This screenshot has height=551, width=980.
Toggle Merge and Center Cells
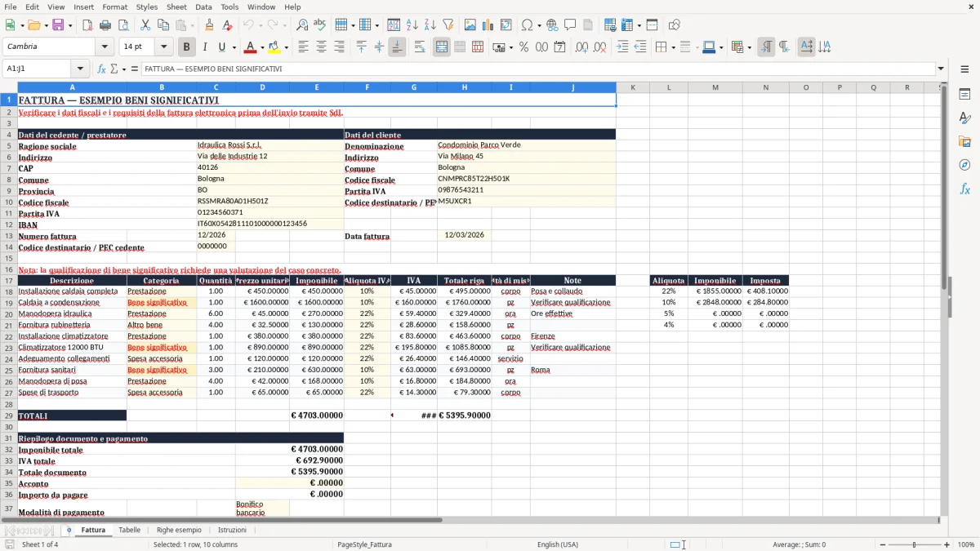[x=442, y=47]
